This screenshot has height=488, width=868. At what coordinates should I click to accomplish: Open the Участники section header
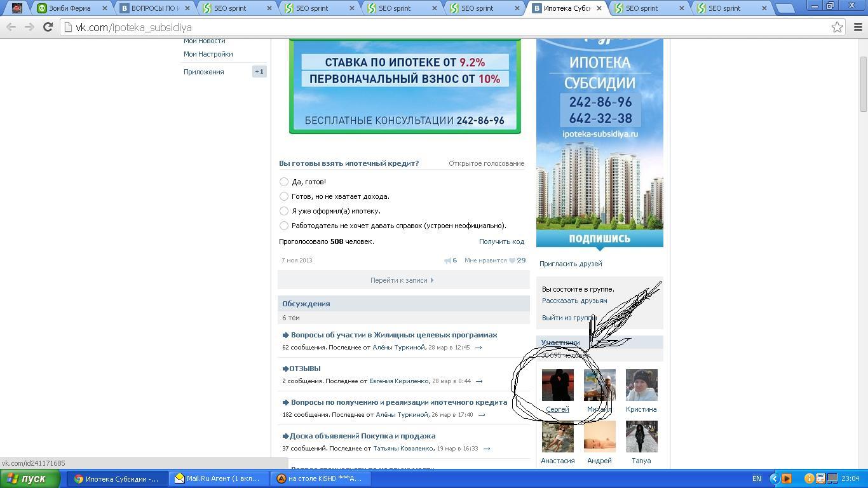(x=600, y=342)
